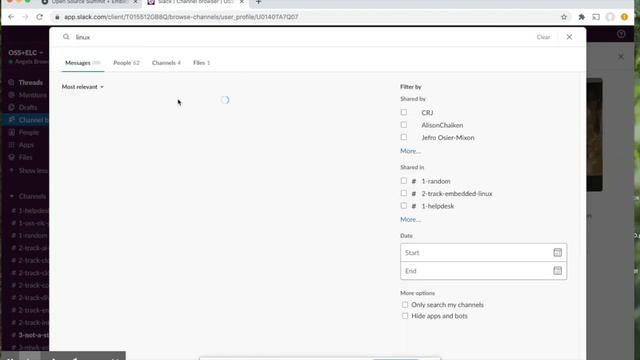Show more Shared in channels

click(x=410, y=220)
